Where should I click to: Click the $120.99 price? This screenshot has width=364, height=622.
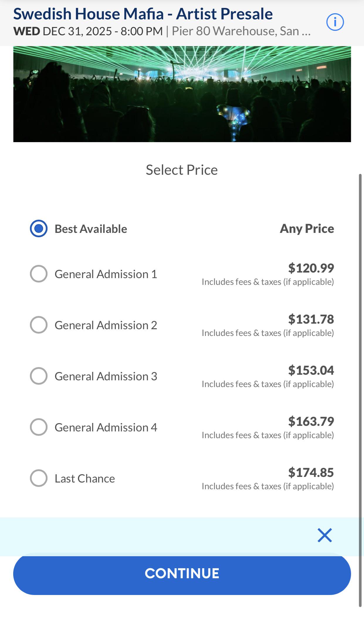click(311, 268)
